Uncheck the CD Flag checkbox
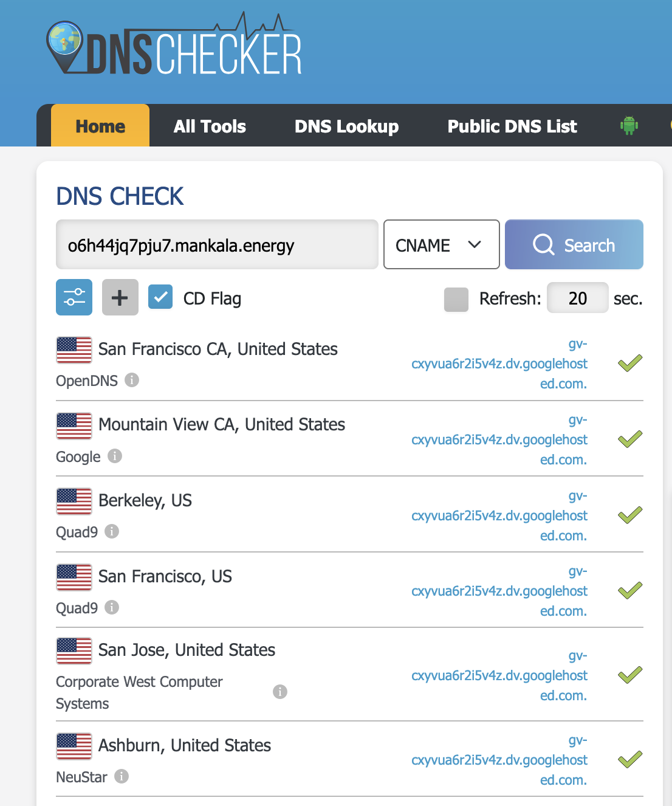Screen dimensions: 672x806 pos(160,297)
